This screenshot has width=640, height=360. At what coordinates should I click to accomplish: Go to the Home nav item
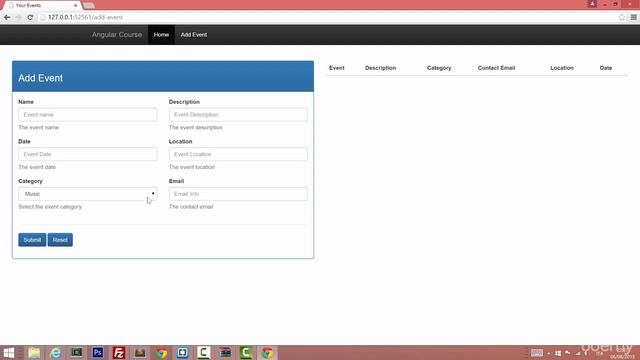coord(161,35)
